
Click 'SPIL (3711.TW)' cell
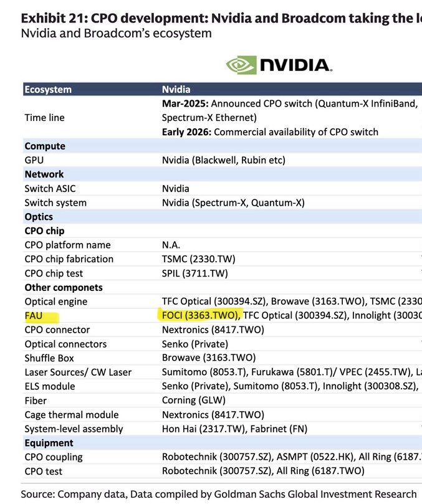[x=194, y=273]
